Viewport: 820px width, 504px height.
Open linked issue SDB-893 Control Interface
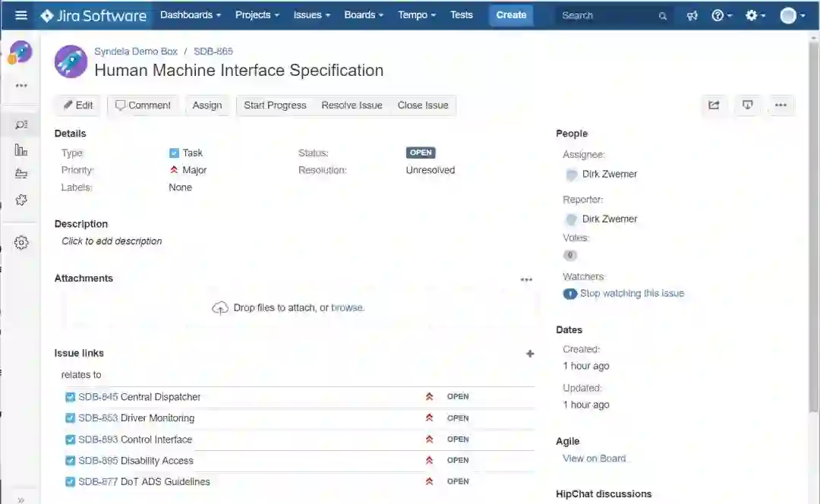pyautogui.click(x=135, y=439)
